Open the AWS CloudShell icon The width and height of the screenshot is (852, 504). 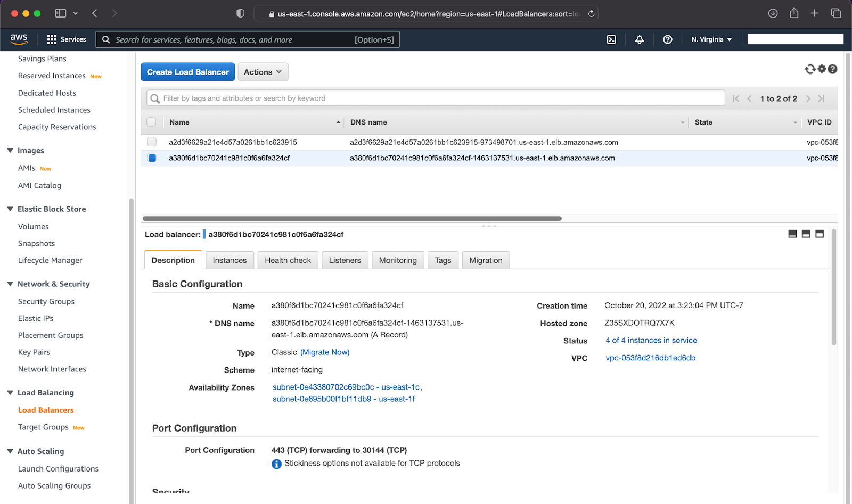(x=611, y=39)
